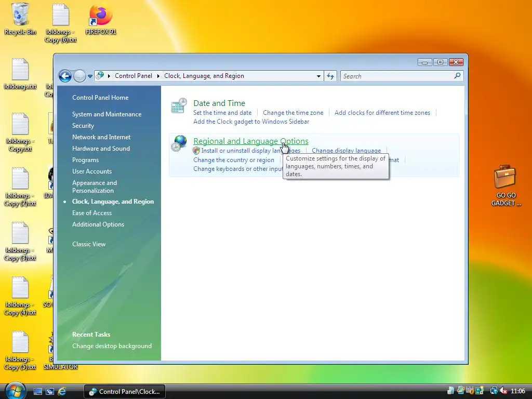This screenshot has height=399, width=532.
Task: Click the Regional and Language globe icon
Action: pyautogui.click(x=179, y=143)
